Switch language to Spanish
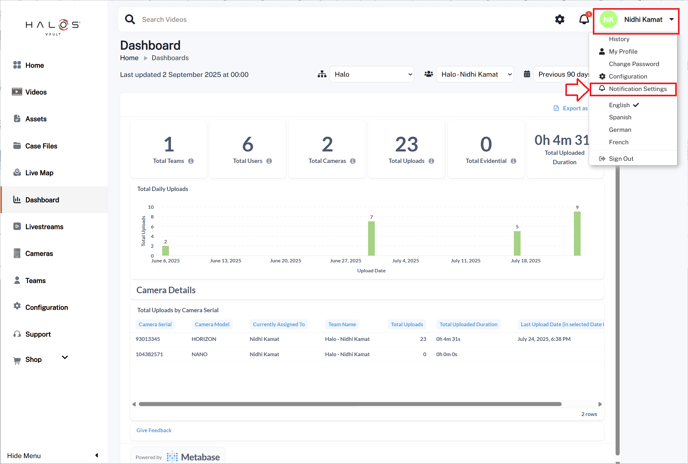The image size is (688, 464). (620, 117)
